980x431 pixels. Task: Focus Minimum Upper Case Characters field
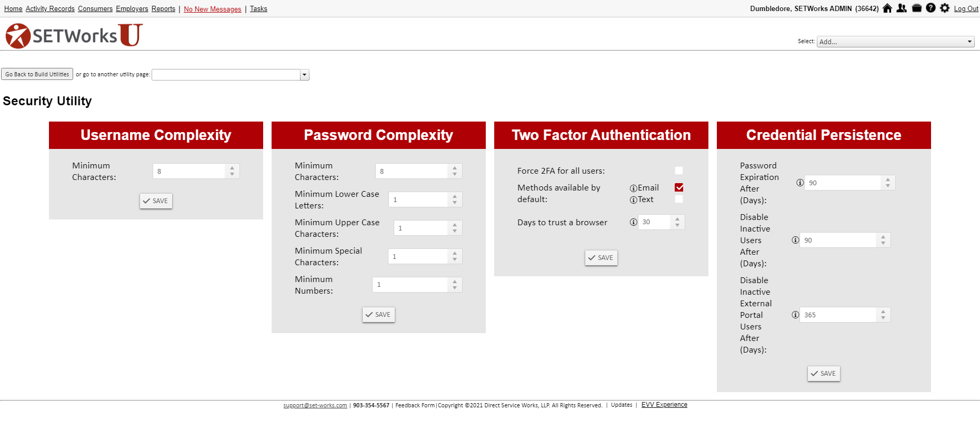[422, 228]
